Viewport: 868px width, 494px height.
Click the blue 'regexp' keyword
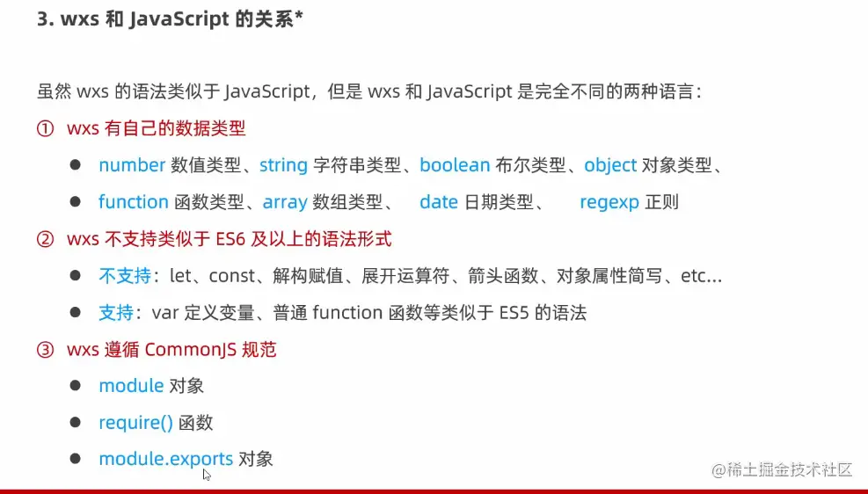(x=609, y=202)
